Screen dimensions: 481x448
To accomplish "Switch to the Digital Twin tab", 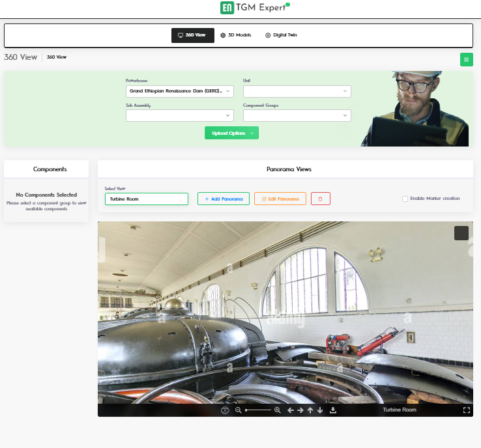I will pyautogui.click(x=281, y=35).
